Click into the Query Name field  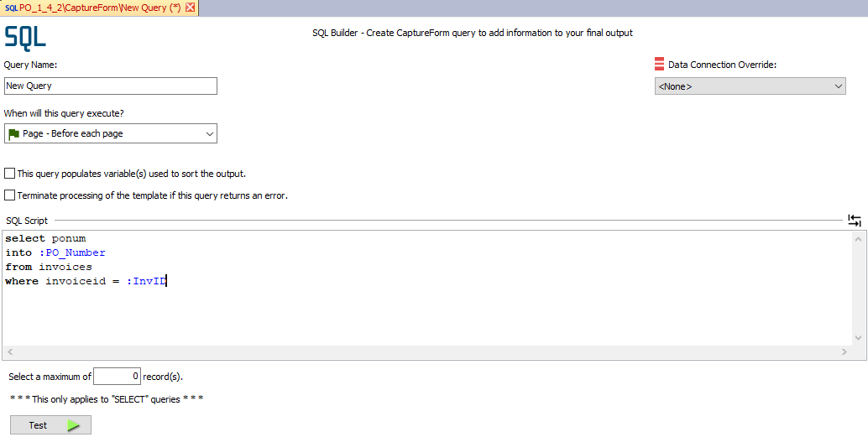coord(111,86)
